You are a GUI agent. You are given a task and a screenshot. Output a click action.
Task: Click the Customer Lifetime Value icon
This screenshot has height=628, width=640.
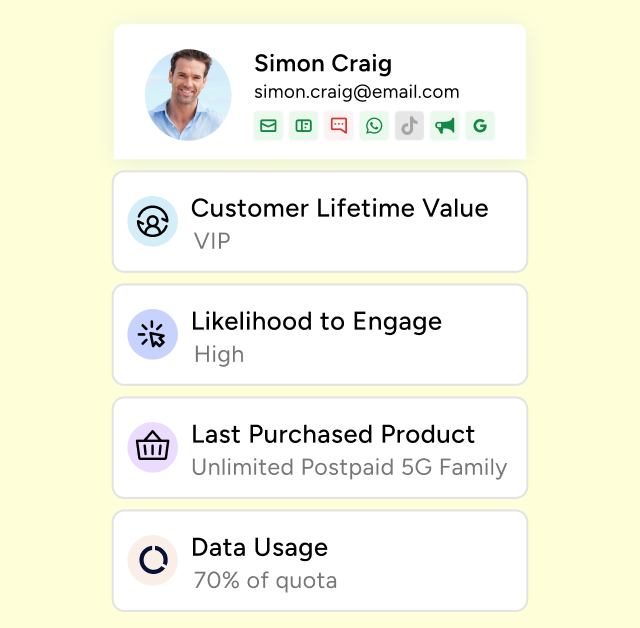tap(152, 221)
